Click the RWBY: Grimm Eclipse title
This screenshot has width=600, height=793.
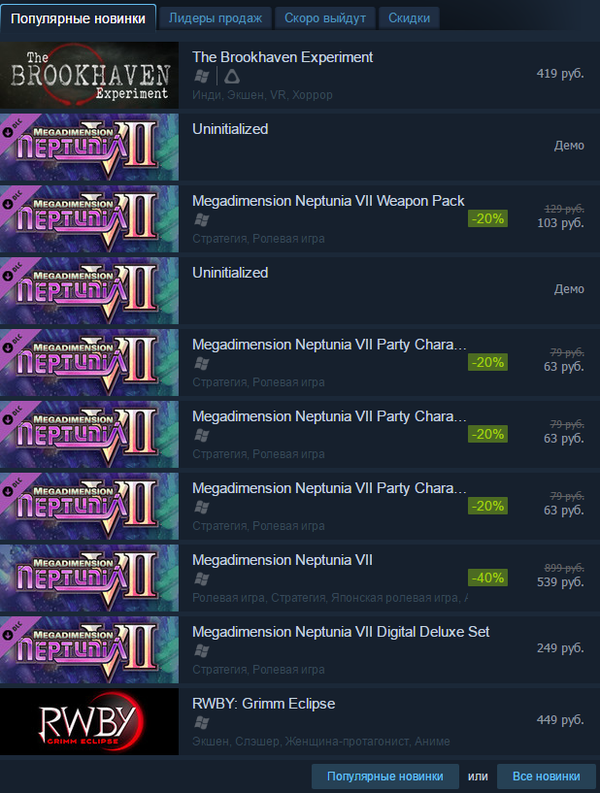[x=263, y=704]
